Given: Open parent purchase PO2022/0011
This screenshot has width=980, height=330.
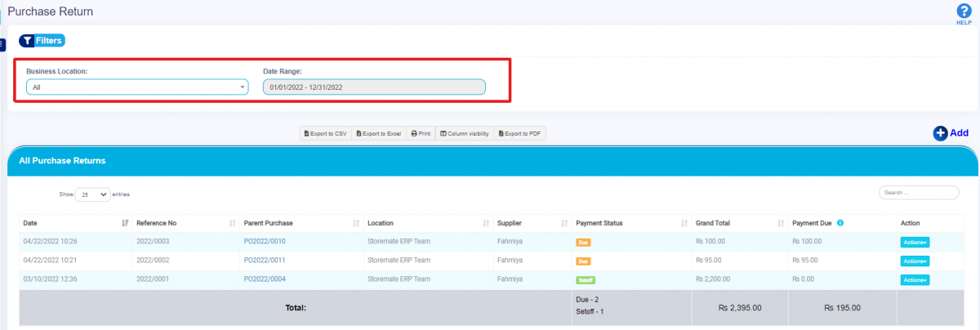Looking at the screenshot, I should coord(265,261).
